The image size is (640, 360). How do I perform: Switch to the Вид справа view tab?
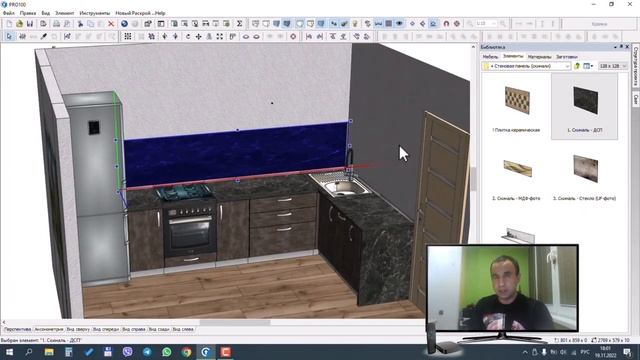click(x=134, y=329)
